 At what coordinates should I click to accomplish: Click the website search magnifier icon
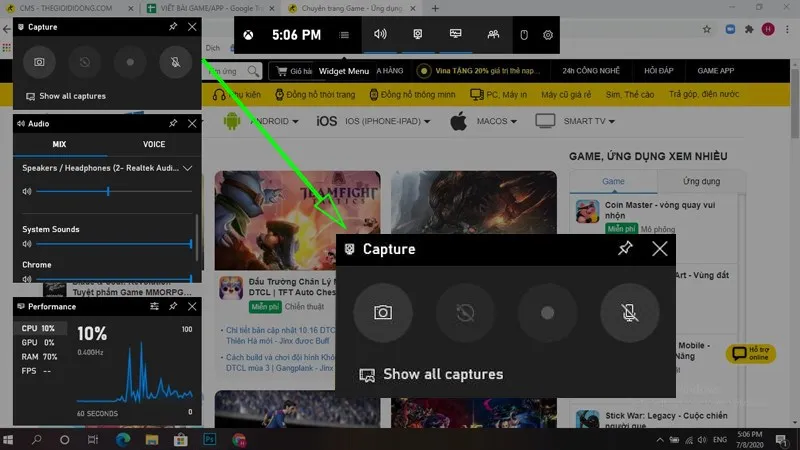click(x=253, y=71)
